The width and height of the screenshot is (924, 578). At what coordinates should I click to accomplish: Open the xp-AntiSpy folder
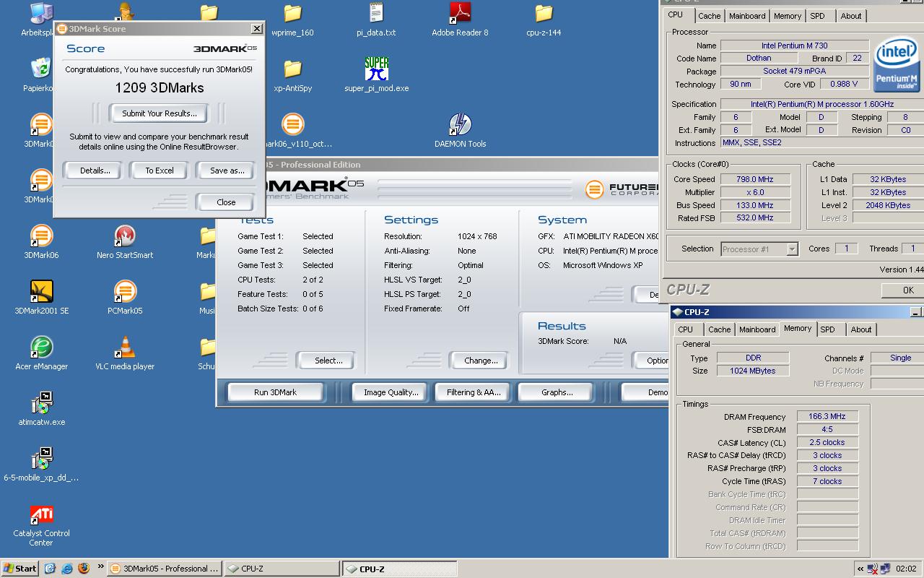pos(292,69)
